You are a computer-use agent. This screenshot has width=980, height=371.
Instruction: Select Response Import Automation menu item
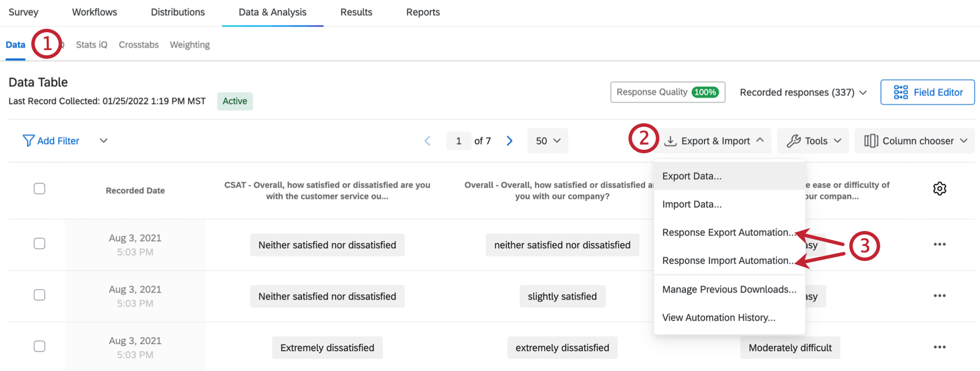coord(728,261)
